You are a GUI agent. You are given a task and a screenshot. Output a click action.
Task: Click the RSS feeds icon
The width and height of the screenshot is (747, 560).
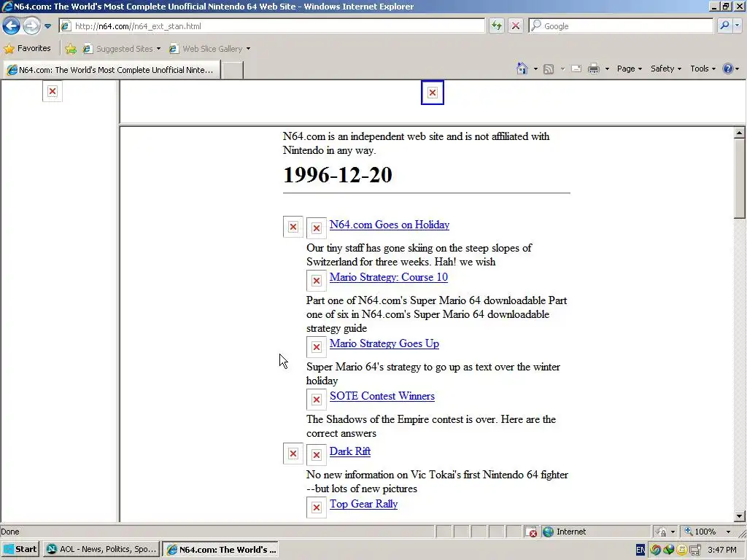pos(549,69)
